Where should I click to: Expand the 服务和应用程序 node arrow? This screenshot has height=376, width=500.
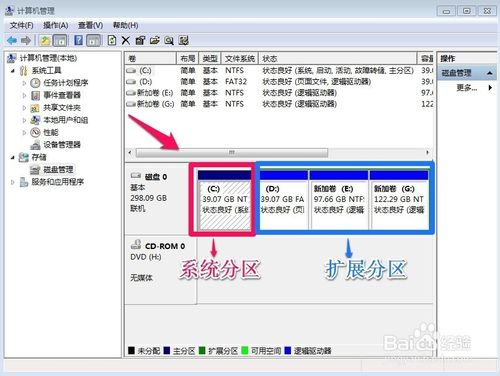[x=13, y=182]
